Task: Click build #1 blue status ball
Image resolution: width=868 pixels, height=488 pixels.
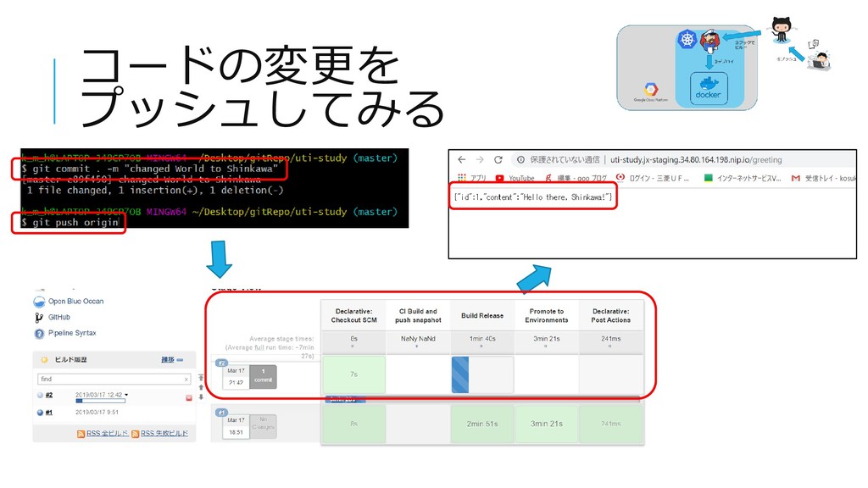Action: (x=40, y=413)
